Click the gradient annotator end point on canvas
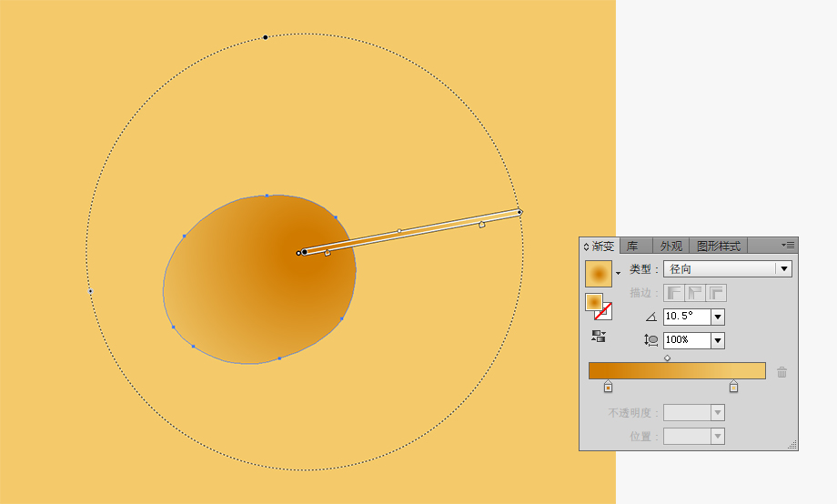Viewport: 837px width, 504px height. pos(519,213)
